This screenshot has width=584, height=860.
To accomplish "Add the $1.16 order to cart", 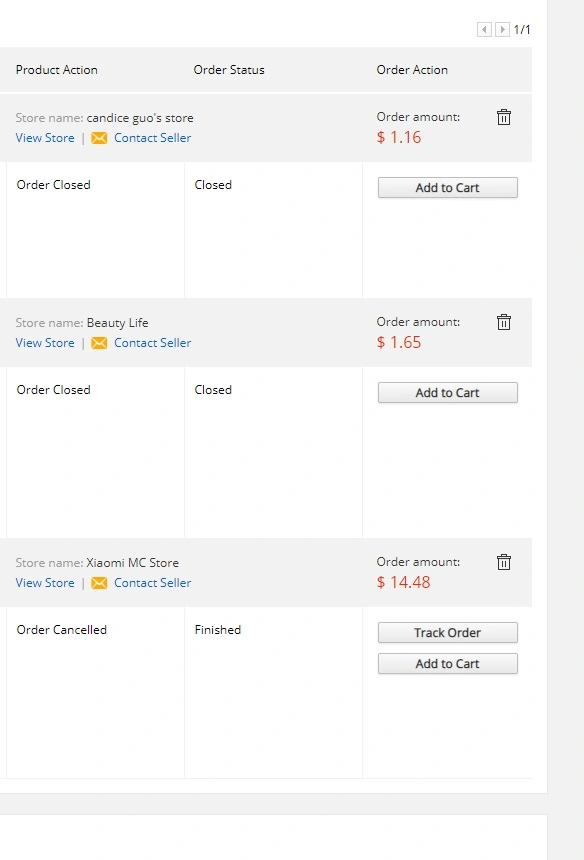I will coord(447,188).
